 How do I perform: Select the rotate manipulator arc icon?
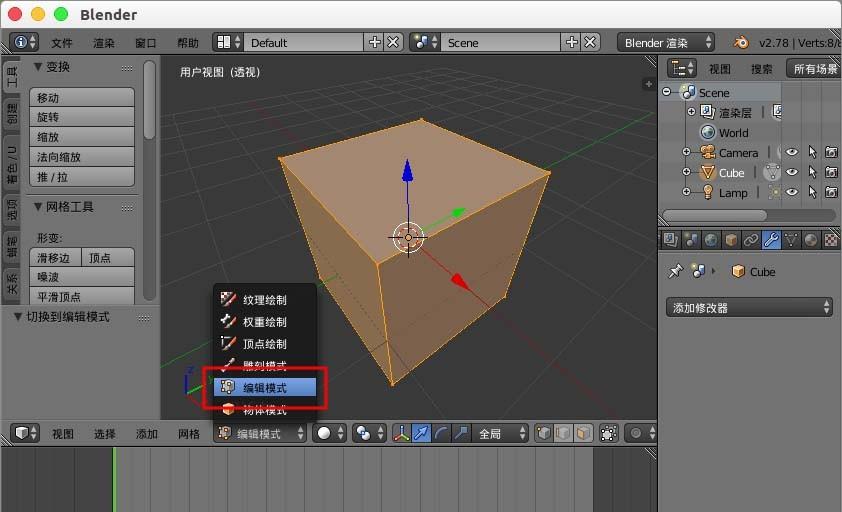point(441,433)
